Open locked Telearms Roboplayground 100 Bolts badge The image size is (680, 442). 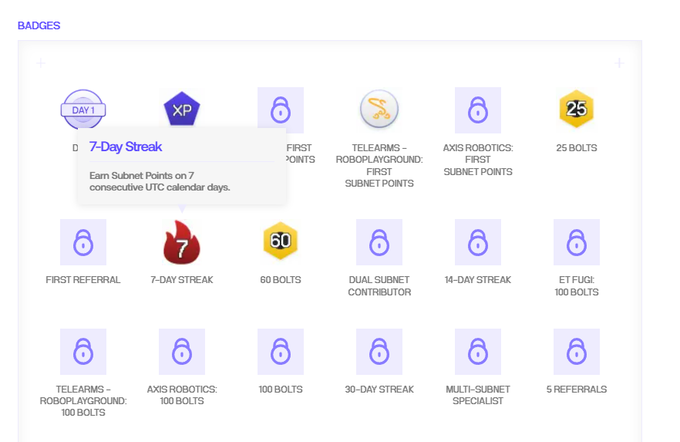click(83, 351)
